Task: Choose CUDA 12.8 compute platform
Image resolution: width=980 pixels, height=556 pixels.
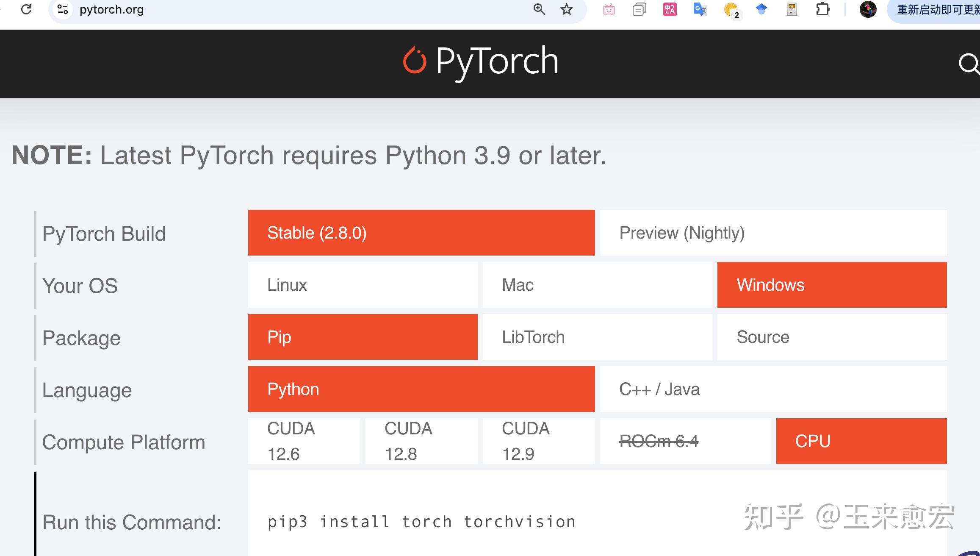Action: (x=420, y=441)
